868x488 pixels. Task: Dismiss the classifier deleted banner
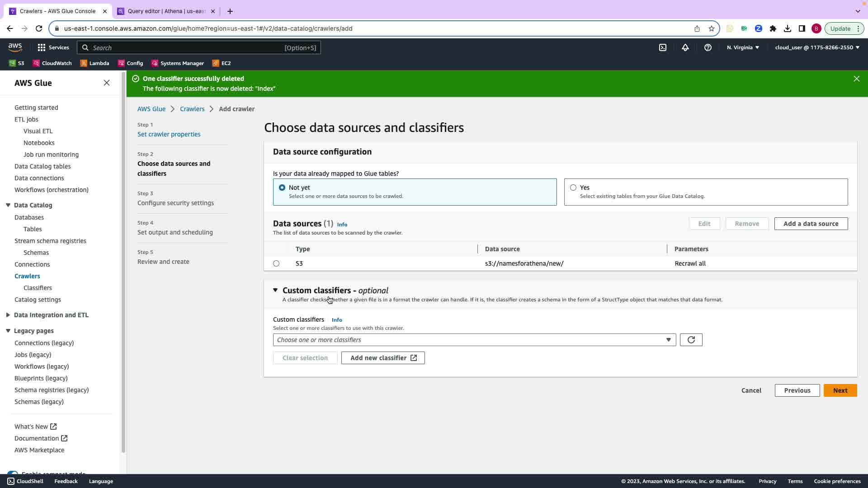856,79
